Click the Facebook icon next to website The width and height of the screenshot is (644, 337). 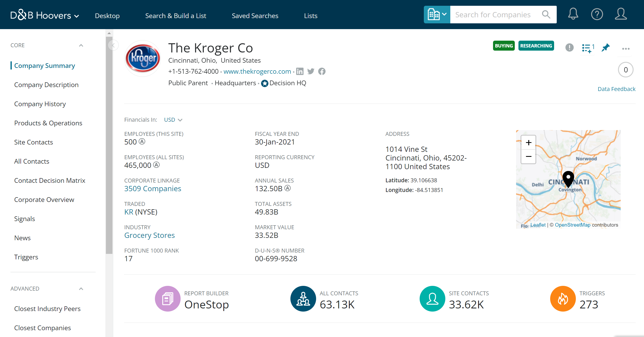(x=322, y=71)
